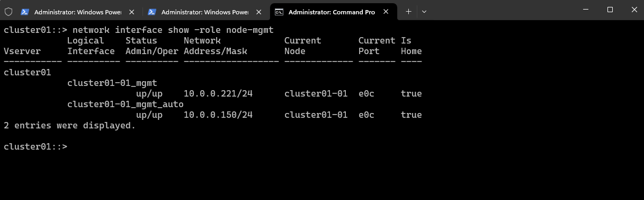Minimize the terminal window
644x200 pixels.
[585, 10]
